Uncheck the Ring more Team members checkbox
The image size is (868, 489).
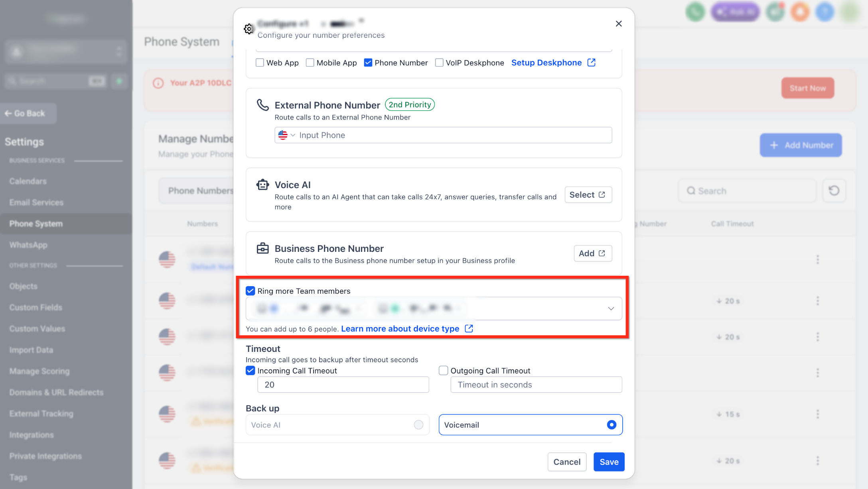tap(250, 291)
